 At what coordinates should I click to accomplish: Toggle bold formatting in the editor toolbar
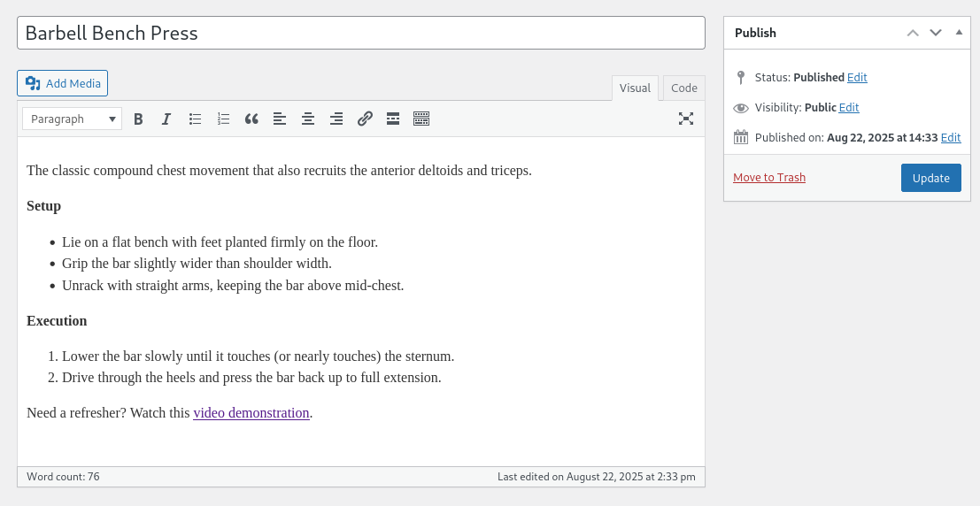[x=138, y=119]
